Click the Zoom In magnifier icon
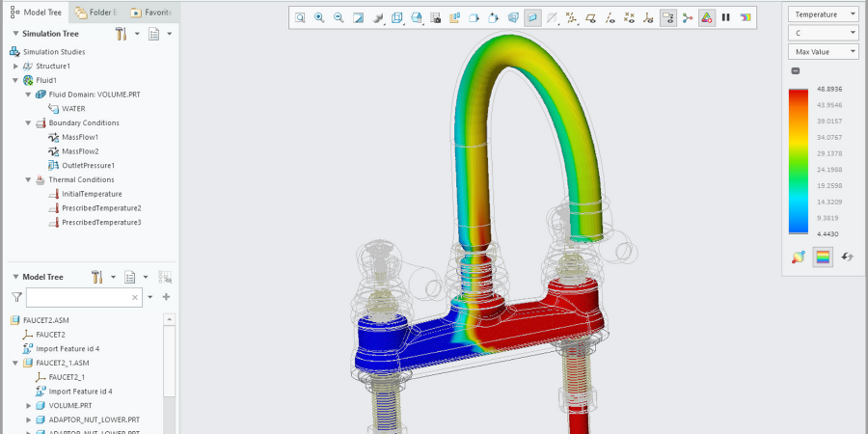 click(319, 17)
